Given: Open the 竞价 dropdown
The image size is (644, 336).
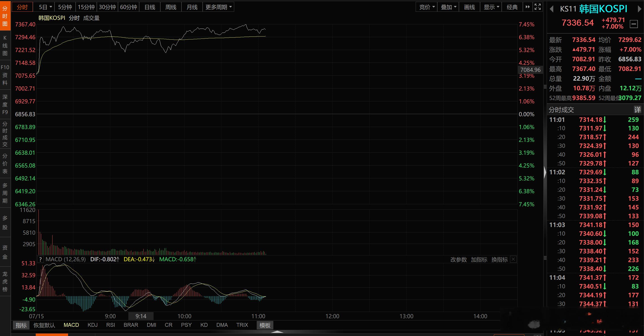Looking at the screenshot, I should click(x=426, y=7).
